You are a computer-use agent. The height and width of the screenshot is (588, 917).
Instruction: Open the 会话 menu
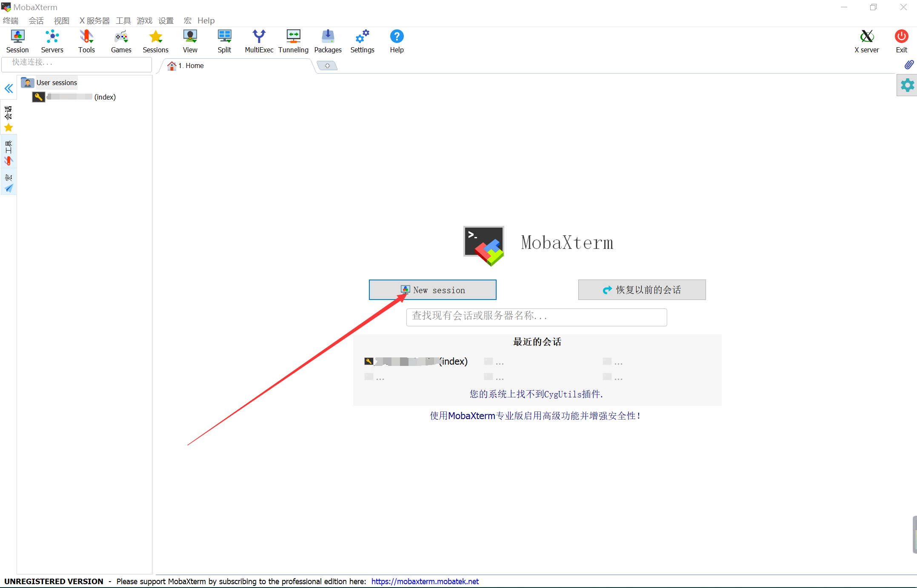pyautogui.click(x=36, y=20)
